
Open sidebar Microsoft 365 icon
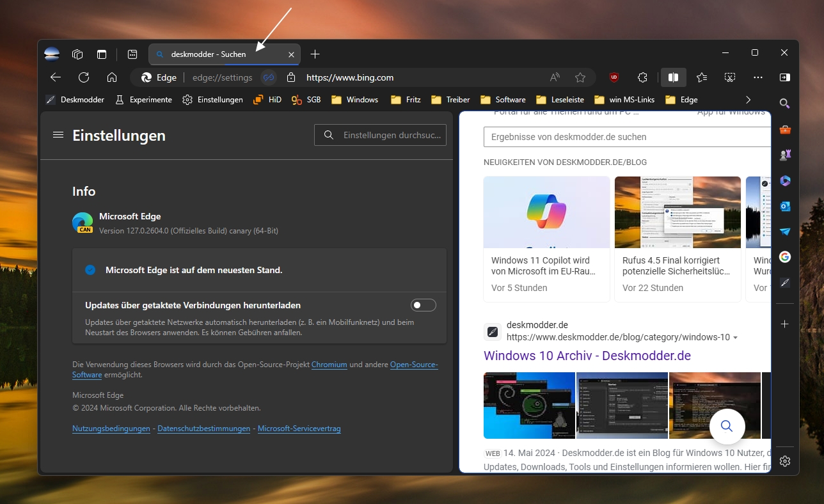[x=785, y=180]
